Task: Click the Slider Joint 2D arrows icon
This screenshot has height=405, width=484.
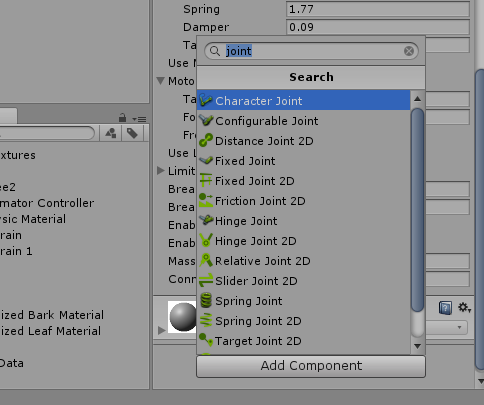Action: pos(206,280)
